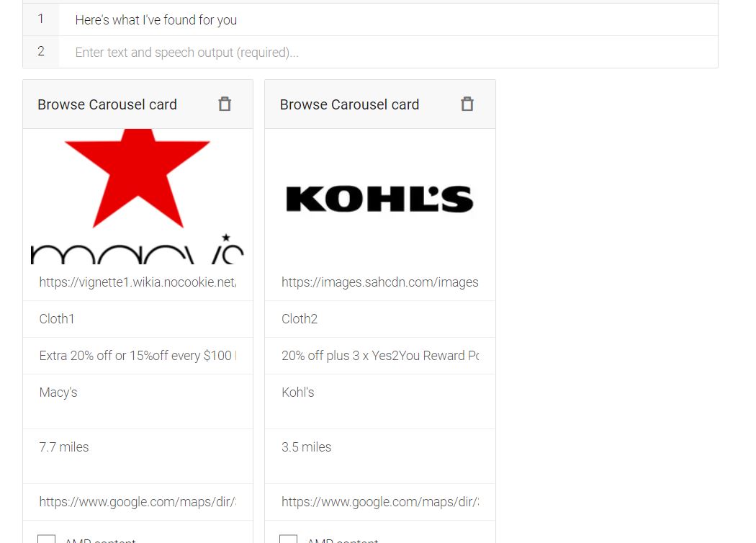The image size is (756, 543).
Task: Edit the images.sahcdn.com image URL field
Action: [x=380, y=282]
